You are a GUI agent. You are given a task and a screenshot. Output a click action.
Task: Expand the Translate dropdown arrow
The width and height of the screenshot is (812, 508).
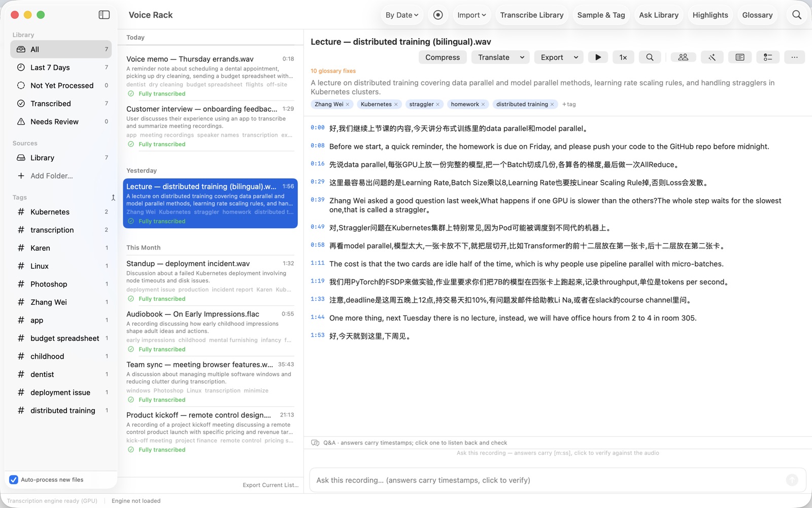pos(522,57)
